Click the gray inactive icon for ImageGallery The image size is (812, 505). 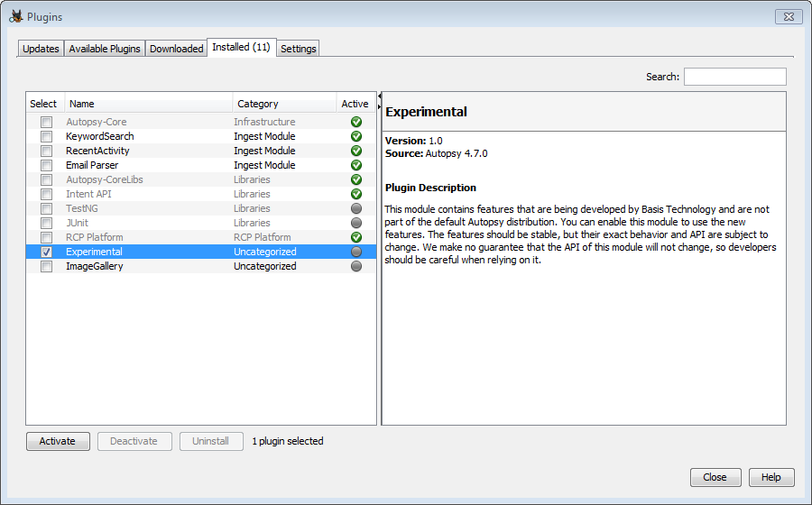coord(355,266)
